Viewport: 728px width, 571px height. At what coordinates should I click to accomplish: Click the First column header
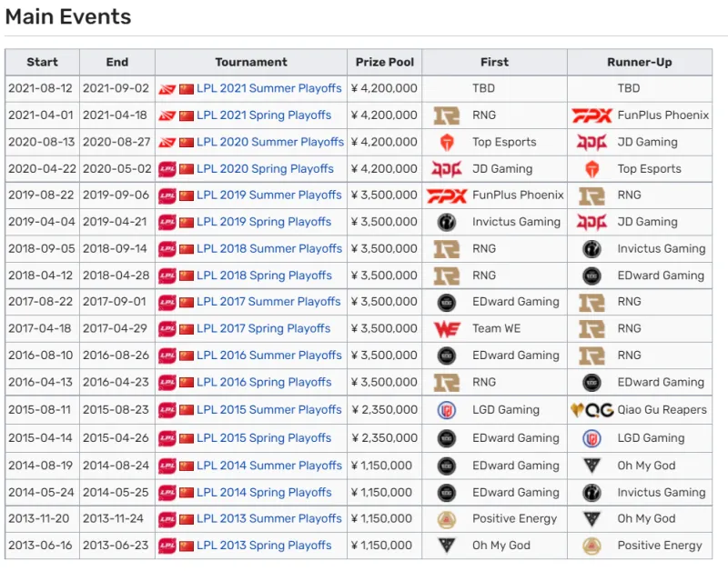click(x=494, y=62)
